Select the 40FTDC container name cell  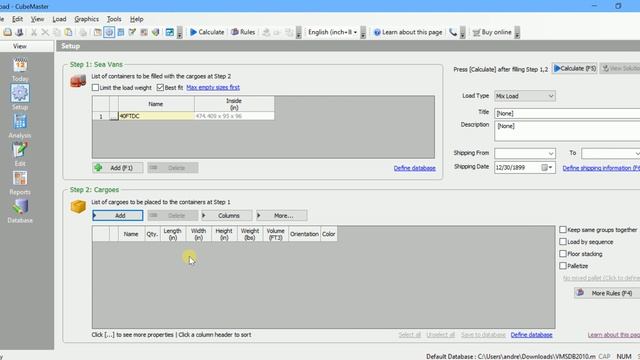pyautogui.click(x=156, y=116)
